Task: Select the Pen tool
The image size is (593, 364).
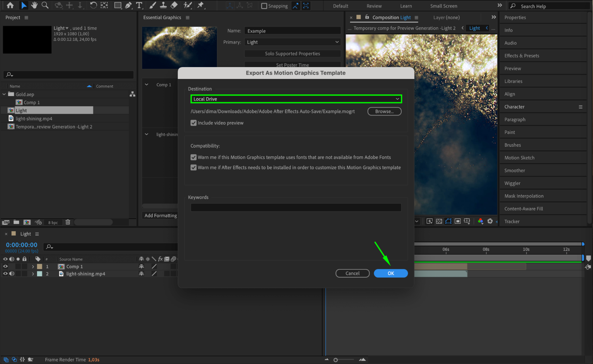Action: [x=128, y=5]
